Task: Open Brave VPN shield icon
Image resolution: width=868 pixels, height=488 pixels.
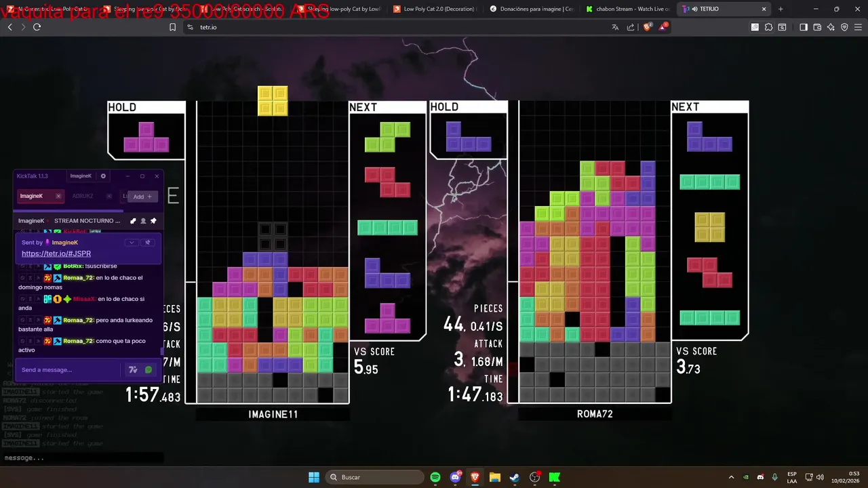Action: click(844, 27)
